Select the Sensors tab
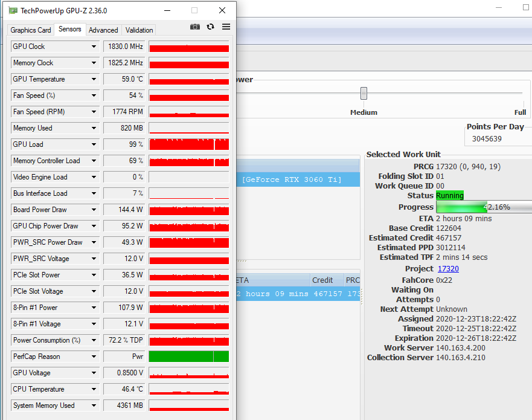The height and width of the screenshot is (420, 532). pyautogui.click(x=70, y=29)
